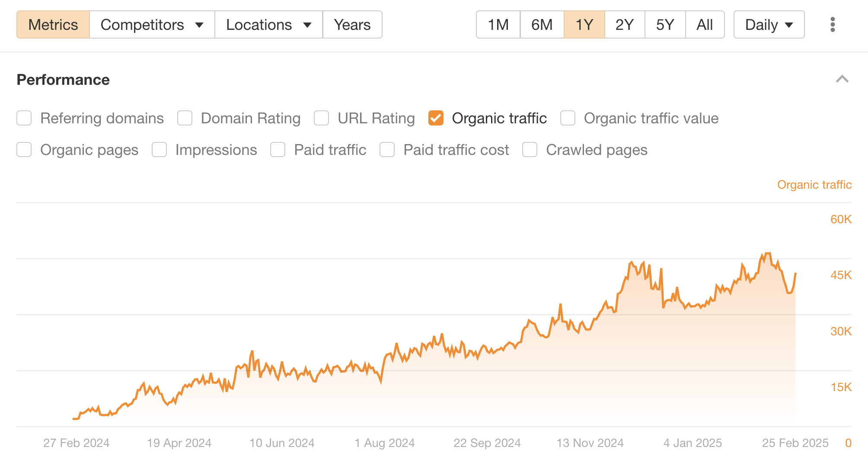
Task: Enable the Domain Rating checkbox
Action: [x=185, y=118]
